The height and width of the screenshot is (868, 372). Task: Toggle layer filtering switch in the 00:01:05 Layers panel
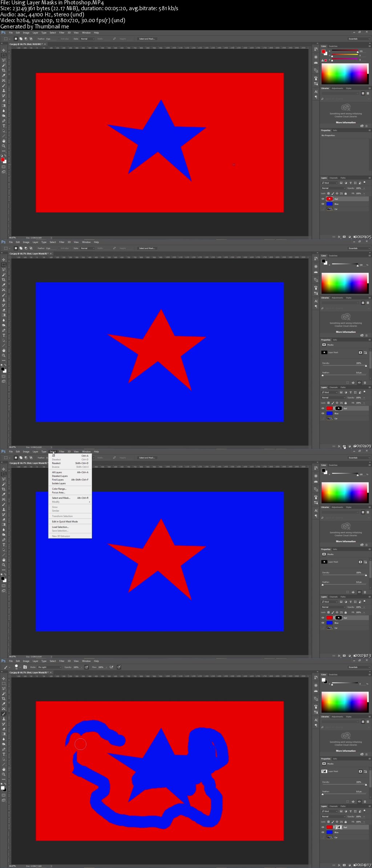coord(364,183)
